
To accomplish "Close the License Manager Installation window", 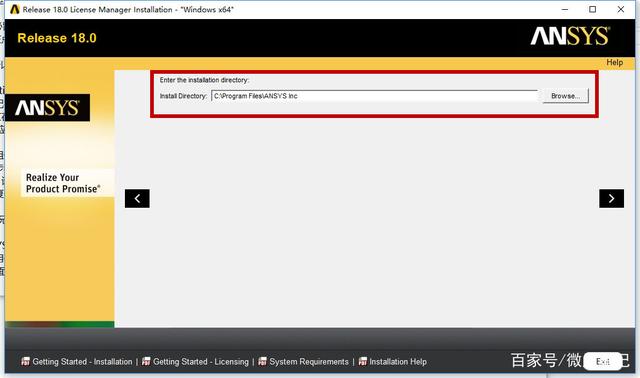I will click(x=621, y=9).
